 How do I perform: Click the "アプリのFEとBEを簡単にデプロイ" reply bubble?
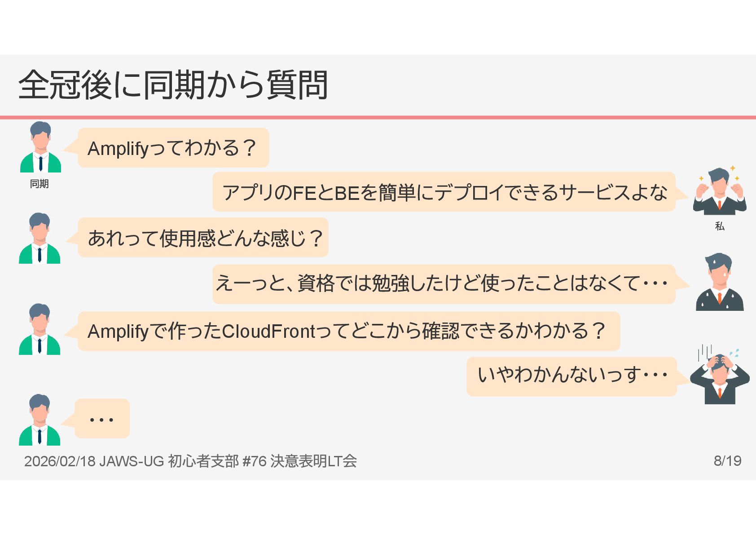tap(444, 192)
